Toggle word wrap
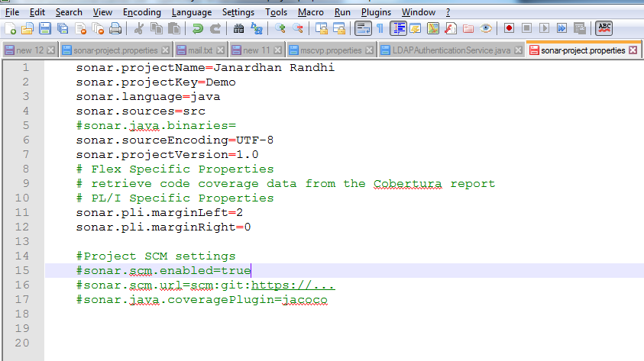This screenshot has width=644, height=361. 363,28
